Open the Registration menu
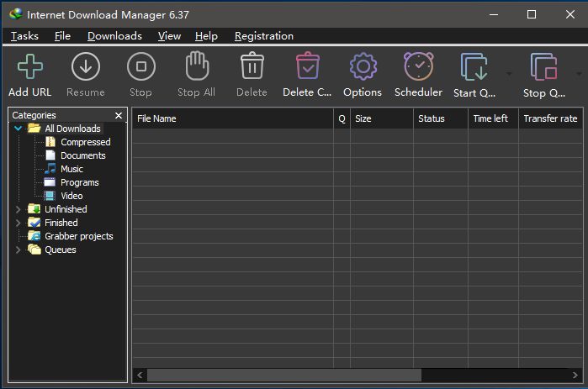This screenshot has height=389, width=588. click(264, 36)
